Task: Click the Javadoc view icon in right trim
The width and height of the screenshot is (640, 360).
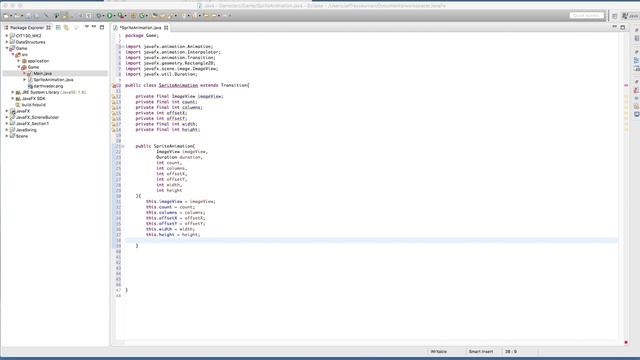Action: 636,98
